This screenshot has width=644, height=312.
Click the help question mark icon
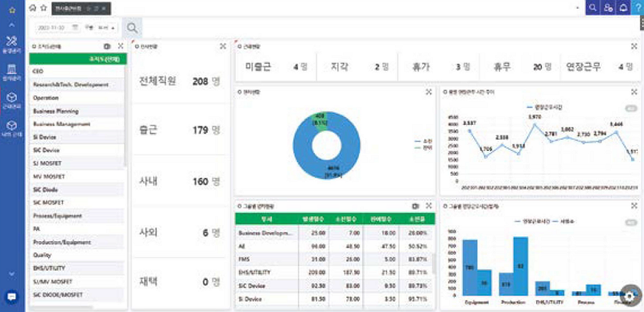[638, 8]
